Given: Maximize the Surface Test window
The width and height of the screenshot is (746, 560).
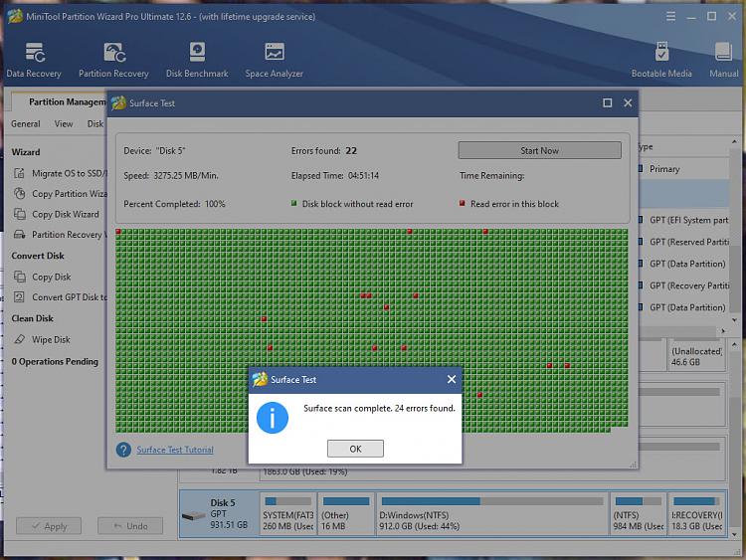Looking at the screenshot, I should (607, 102).
